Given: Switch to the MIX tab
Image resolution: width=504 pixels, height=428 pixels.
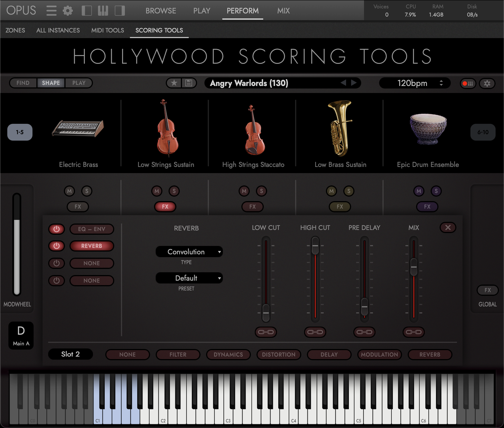Looking at the screenshot, I should tap(283, 11).
